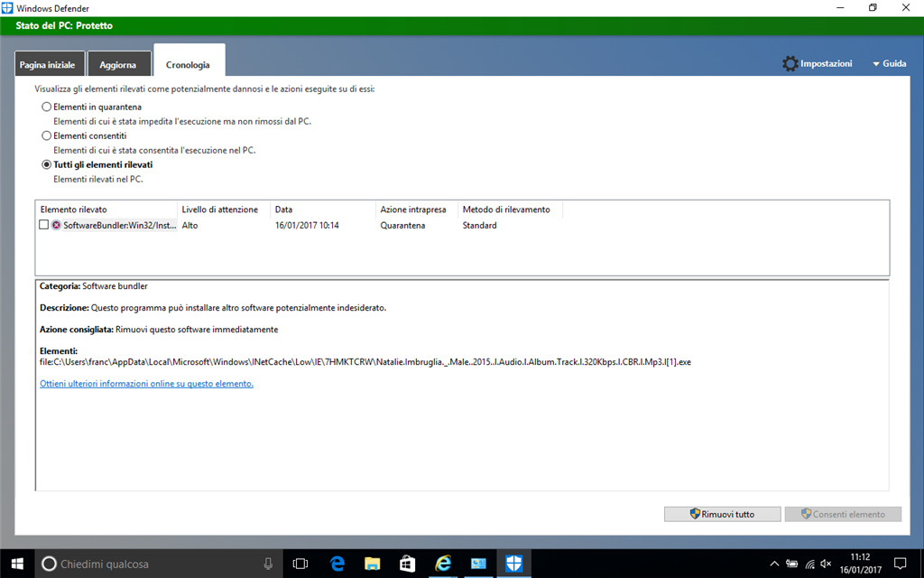
Task: Click the Consenti elemento button
Action: click(844, 514)
